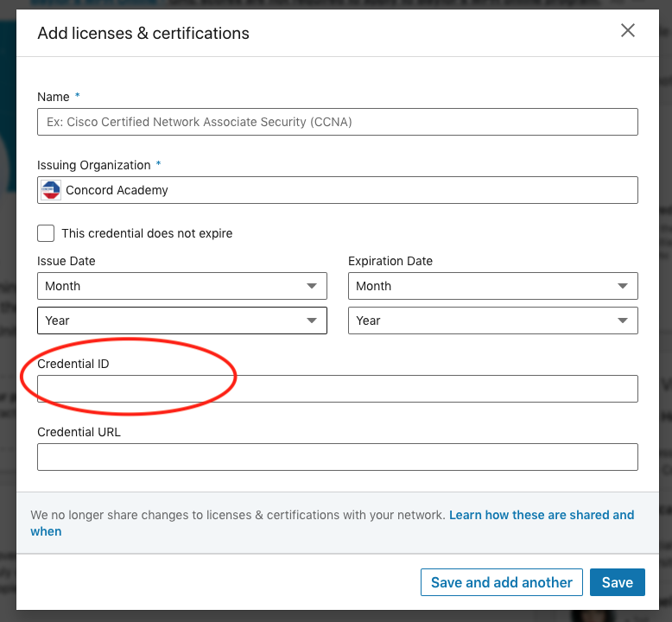Viewport: 672px width, 622px height.
Task: Close the Add licenses & certifications dialog
Action: [628, 30]
